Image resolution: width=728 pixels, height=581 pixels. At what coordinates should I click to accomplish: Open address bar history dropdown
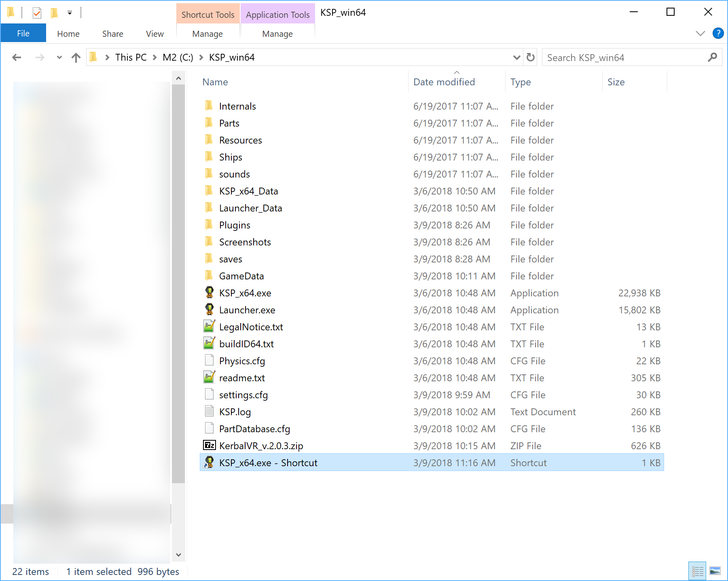[516, 57]
